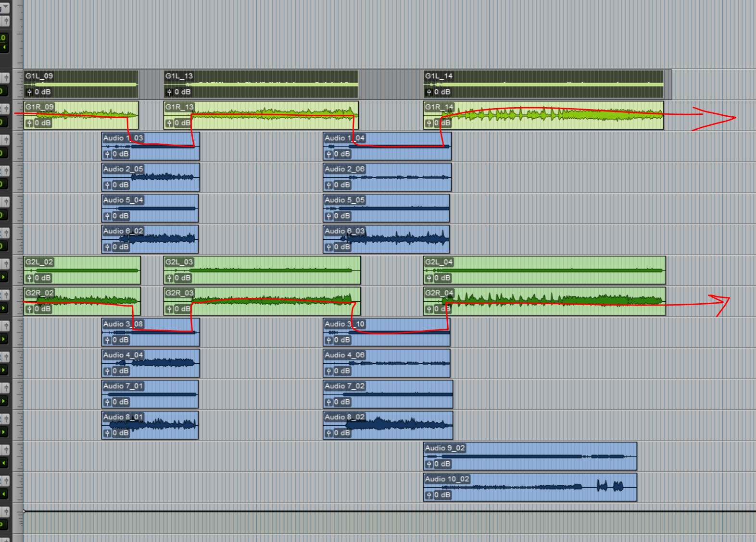Open the clip gain fader on G1R_13

pos(169,123)
